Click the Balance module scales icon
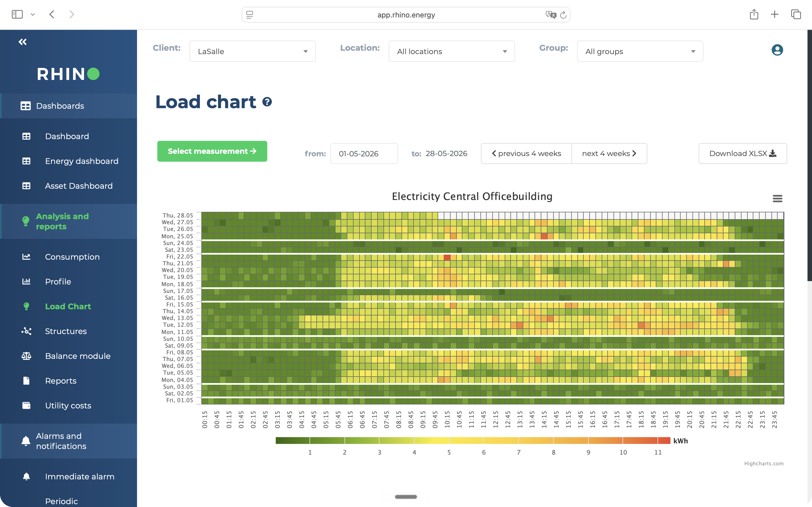The width and height of the screenshot is (812, 507). pyautogui.click(x=26, y=356)
